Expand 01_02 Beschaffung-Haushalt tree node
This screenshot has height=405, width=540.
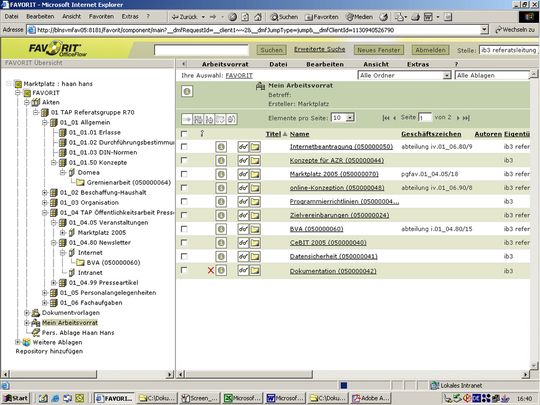tap(44, 193)
